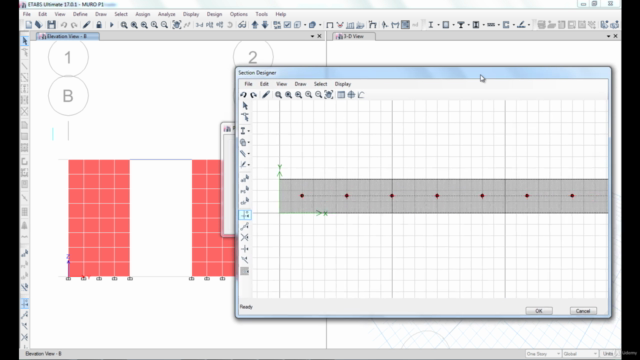Select the Reshaper tool in Section Designer
Viewport: 640px width, 360px height.
(245, 118)
